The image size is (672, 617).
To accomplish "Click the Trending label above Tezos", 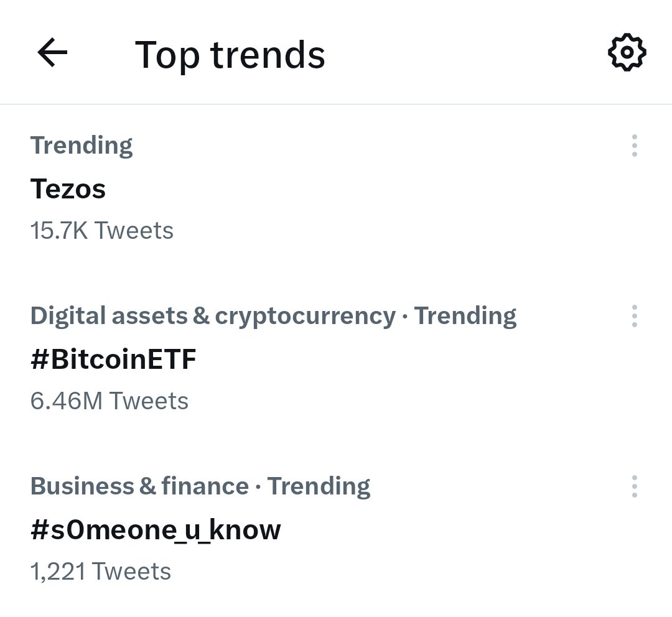I will coord(82,146).
